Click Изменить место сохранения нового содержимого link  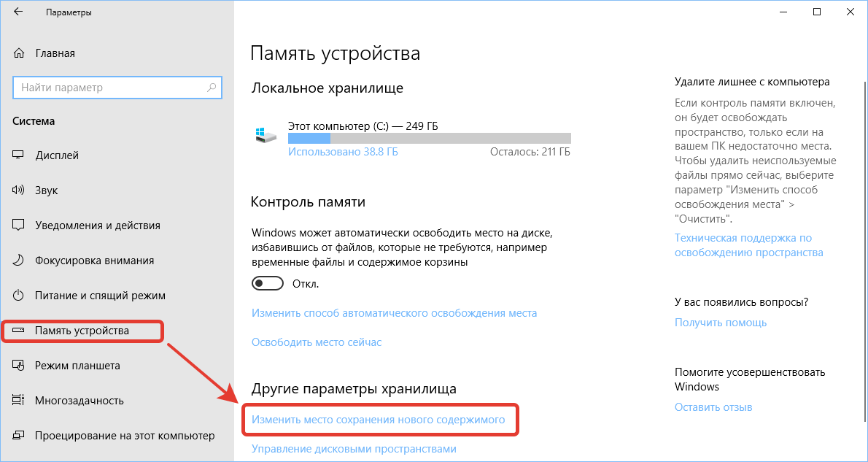[378, 420]
